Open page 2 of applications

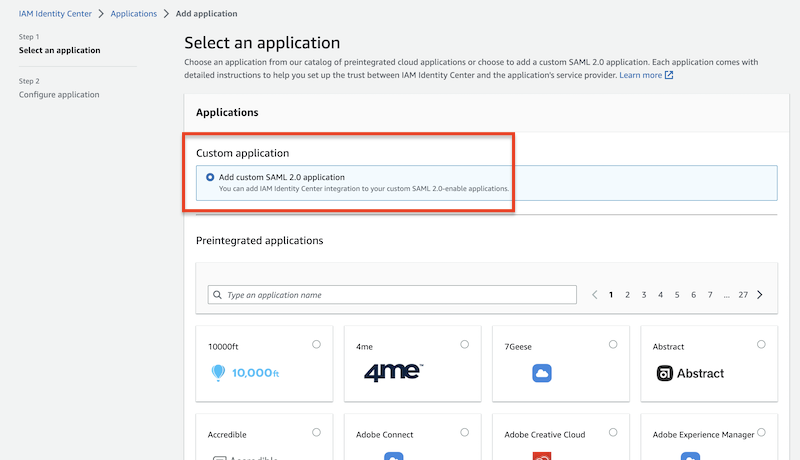pos(627,295)
